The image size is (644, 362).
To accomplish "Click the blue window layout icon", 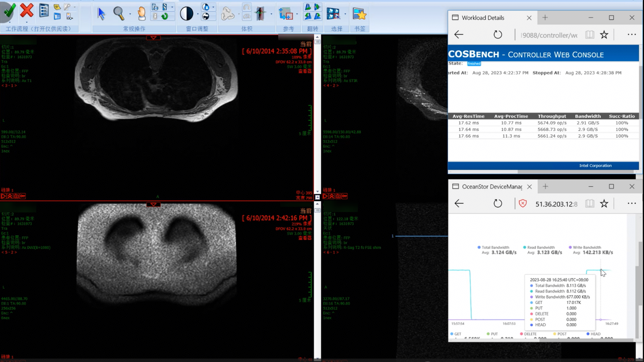I will [x=57, y=16].
